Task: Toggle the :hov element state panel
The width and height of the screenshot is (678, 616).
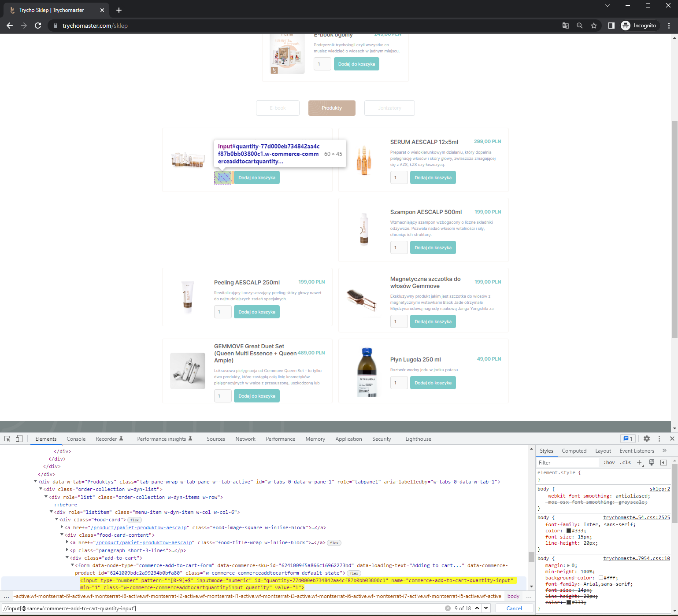Action: click(609, 462)
